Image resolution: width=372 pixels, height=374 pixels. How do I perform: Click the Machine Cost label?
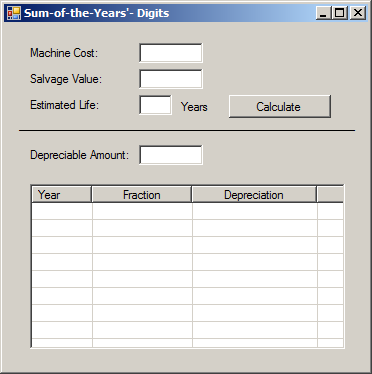pyautogui.click(x=64, y=53)
